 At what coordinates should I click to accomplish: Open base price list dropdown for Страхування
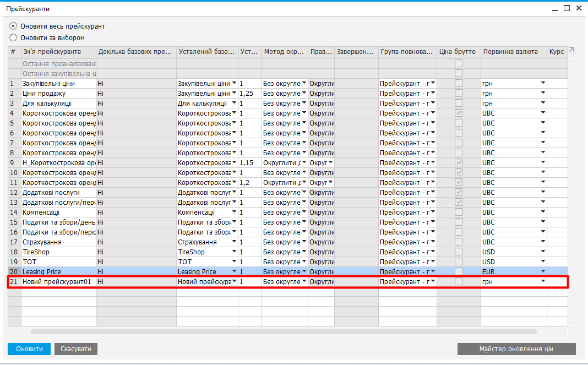pos(234,242)
